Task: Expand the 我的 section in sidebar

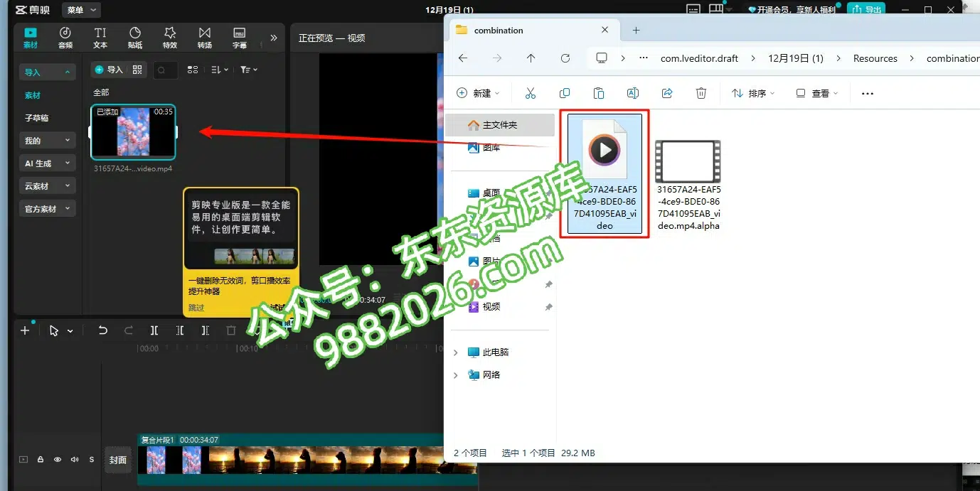Action: tap(48, 141)
